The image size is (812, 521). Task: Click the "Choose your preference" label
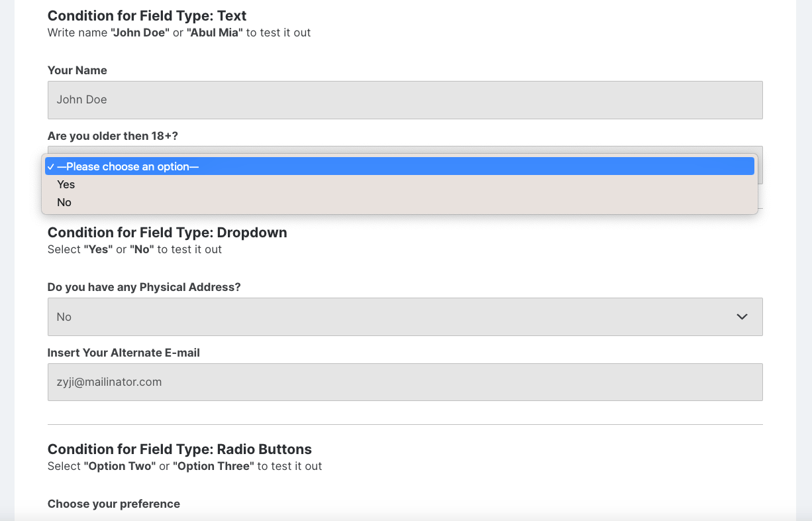point(113,504)
